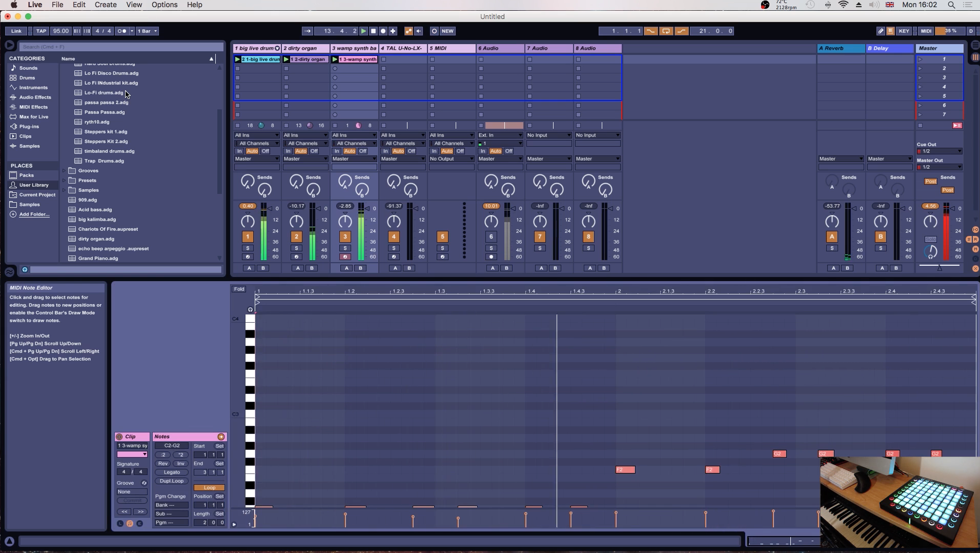The height and width of the screenshot is (553, 980).
Task: Click track 3 Send A knob
Action: click(345, 181)
